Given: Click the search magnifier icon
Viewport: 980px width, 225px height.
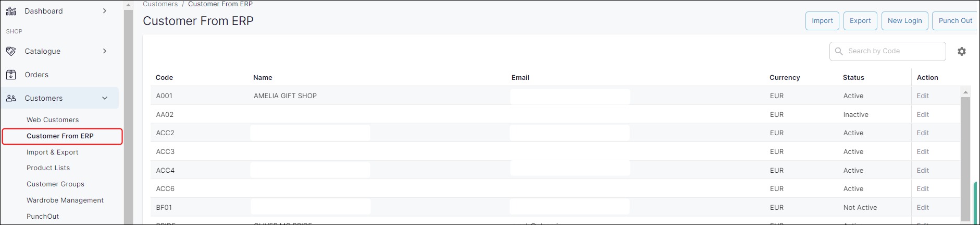Looking at the screenshot, I should tap(839, 51).
